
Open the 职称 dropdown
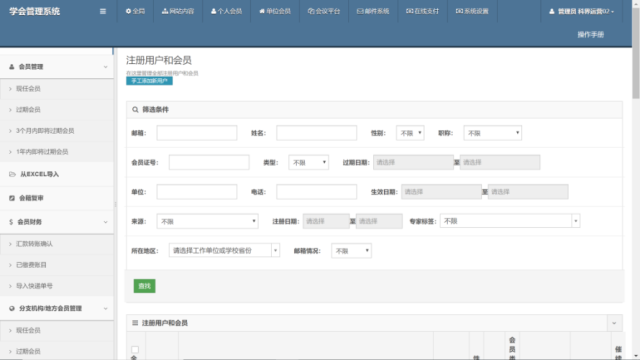[493, 133]
